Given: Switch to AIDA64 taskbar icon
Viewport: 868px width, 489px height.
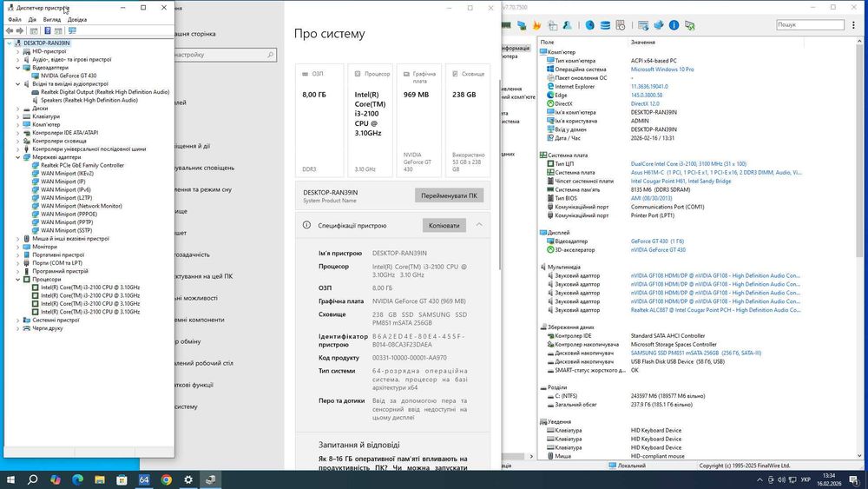Looking at the screenshot, I should [144, 479].
